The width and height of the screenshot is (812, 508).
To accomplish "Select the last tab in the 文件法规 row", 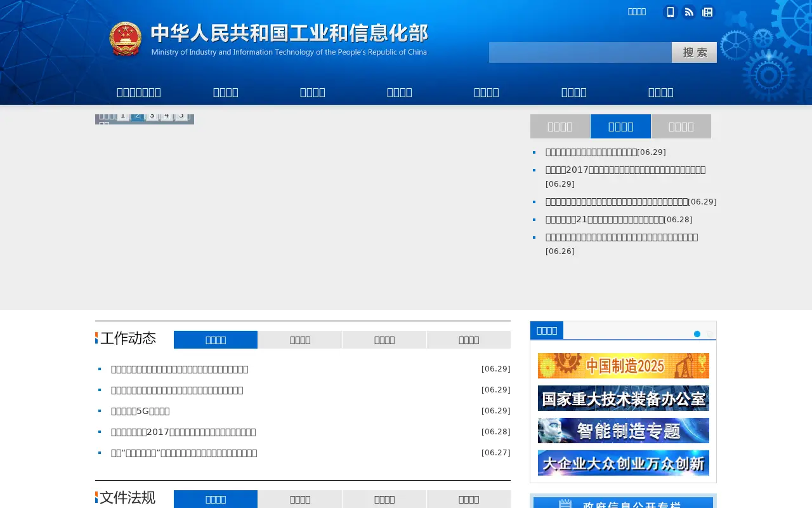I will point(469,499).
